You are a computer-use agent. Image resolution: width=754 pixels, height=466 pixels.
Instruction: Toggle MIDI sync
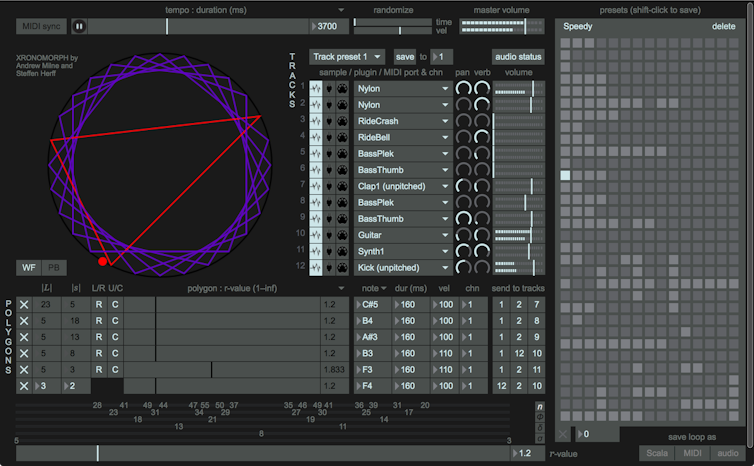point(41,26)
